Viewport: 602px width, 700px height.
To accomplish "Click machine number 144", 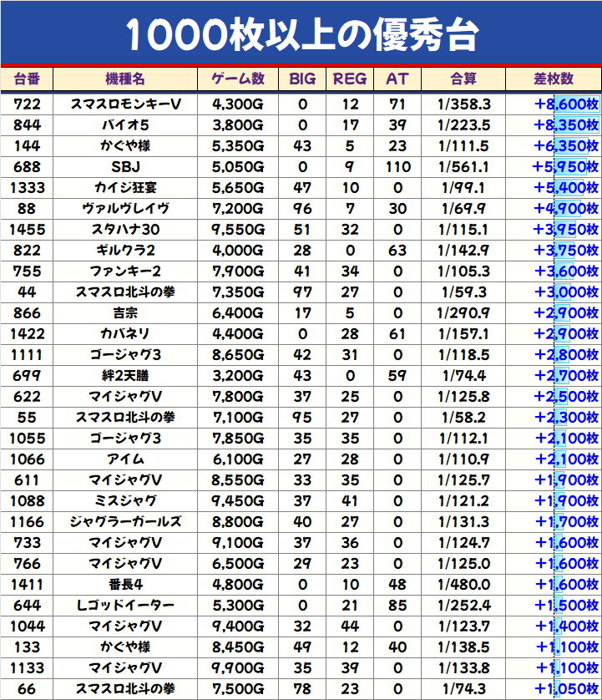I will (x=27, y=146).
